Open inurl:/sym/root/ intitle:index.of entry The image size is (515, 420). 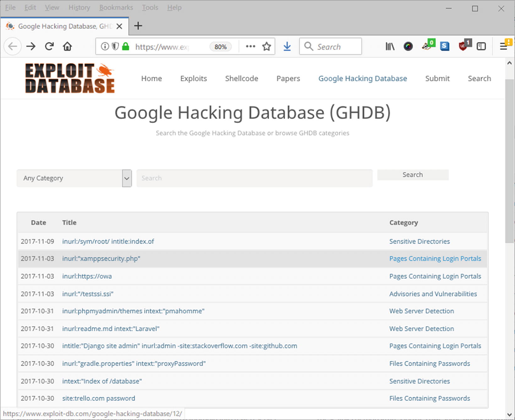(108, 241)
